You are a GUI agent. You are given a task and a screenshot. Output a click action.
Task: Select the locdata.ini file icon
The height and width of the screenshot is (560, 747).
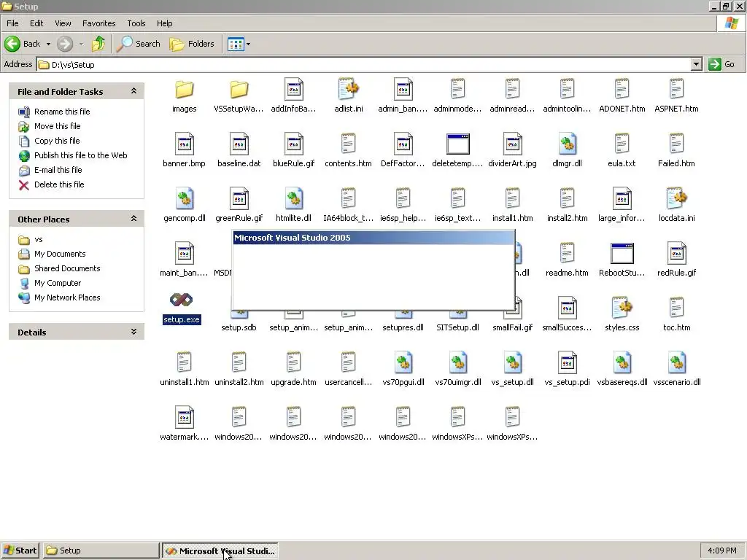(676, 198)
